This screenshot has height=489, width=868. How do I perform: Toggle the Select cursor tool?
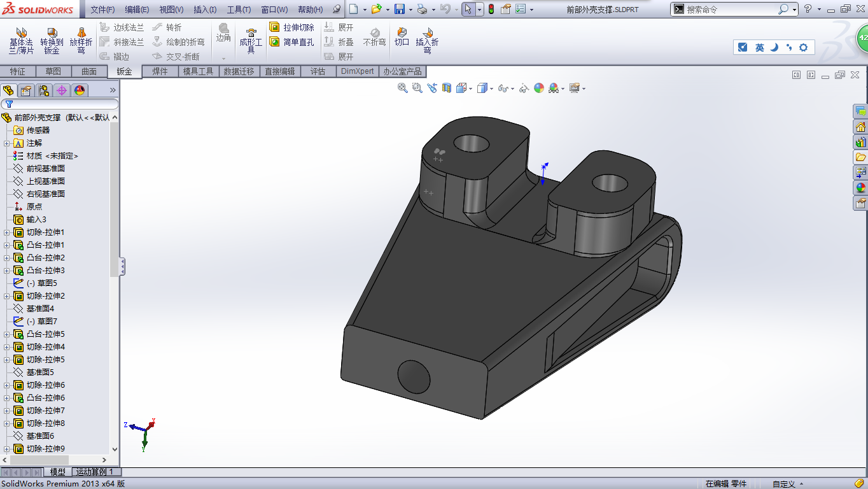[x=468, y=9]
